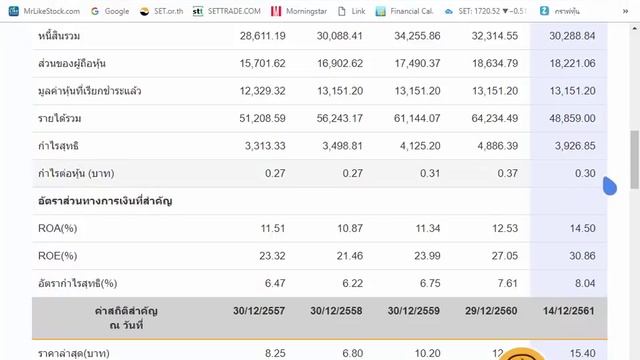Select the กำไรต่อหุ้น (บาท) row label
Viewport: 640px width, 360px height.
click(76, 173)
